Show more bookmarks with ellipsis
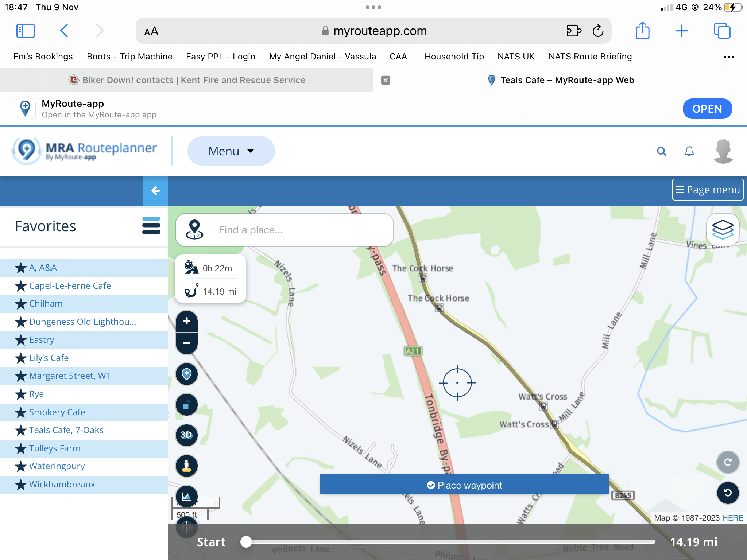 729,57
